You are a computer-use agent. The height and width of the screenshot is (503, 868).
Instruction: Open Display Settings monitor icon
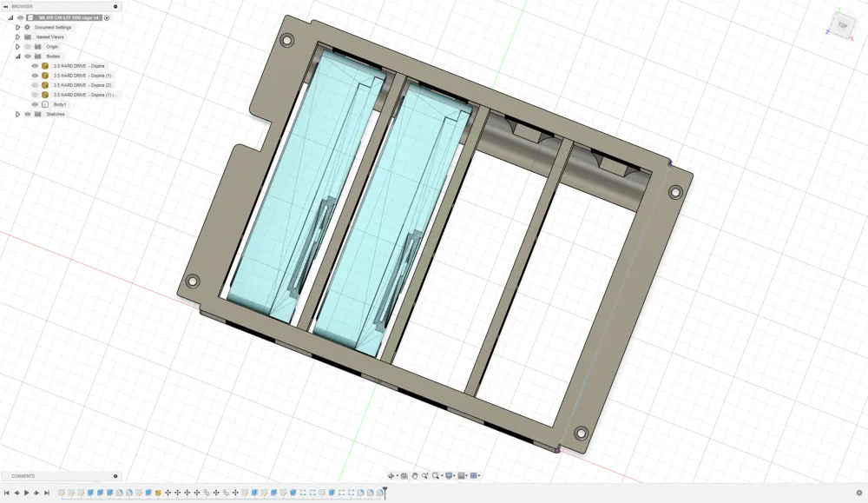click(449, 475)
